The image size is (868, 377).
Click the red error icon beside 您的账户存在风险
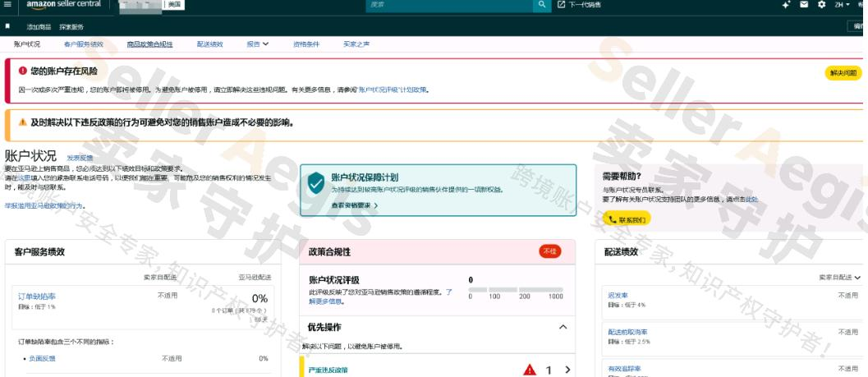(x=23, y=71)
